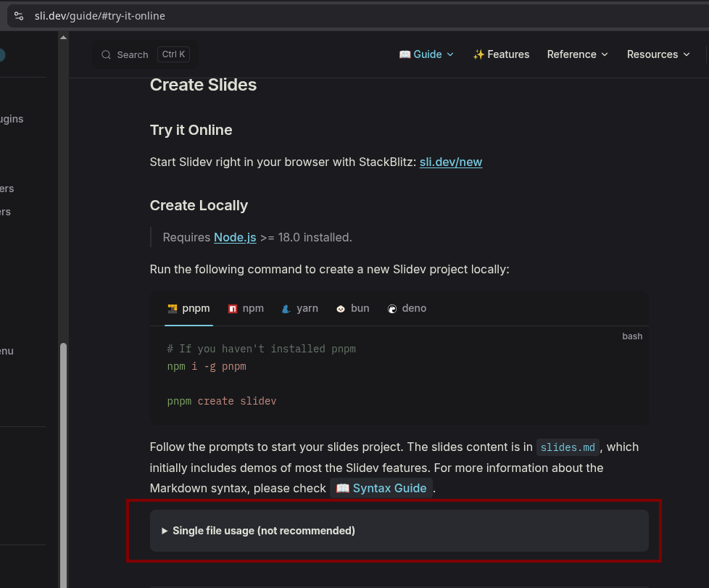Open the Guide dropdown menu
The height and width of the screenshot is (588, 709).
pyautogui.click(x=427, y=54)
